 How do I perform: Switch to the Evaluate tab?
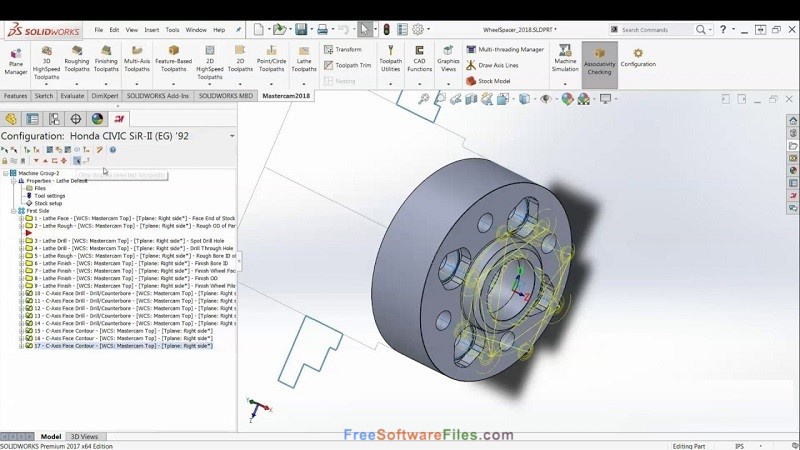(72, 95)
